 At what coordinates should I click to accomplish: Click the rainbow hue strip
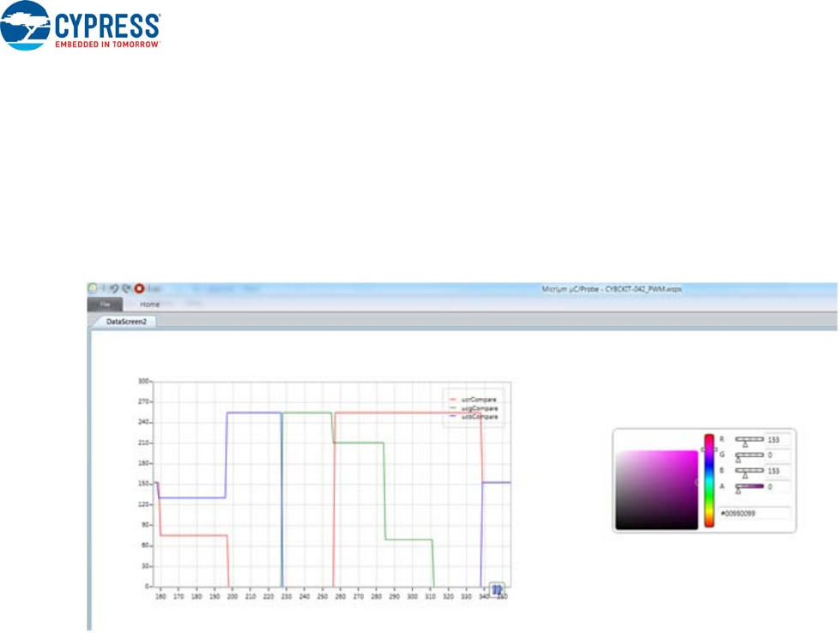click(x=710, y=480)
